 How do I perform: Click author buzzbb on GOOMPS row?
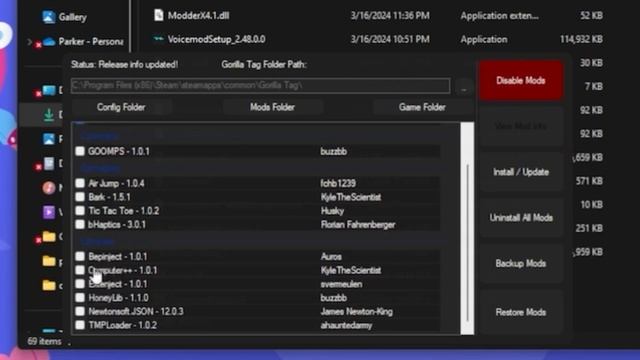pos(333,151)
